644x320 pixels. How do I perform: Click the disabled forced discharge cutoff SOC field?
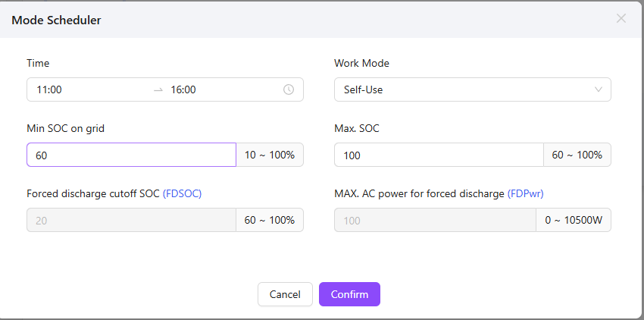131,220
